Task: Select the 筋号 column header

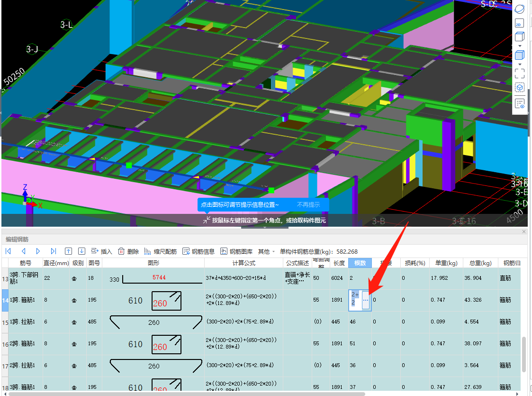Action: (26, 263)
